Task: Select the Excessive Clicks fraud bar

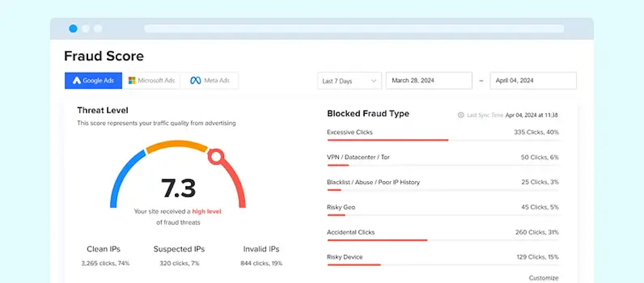Action: (387, 140)
